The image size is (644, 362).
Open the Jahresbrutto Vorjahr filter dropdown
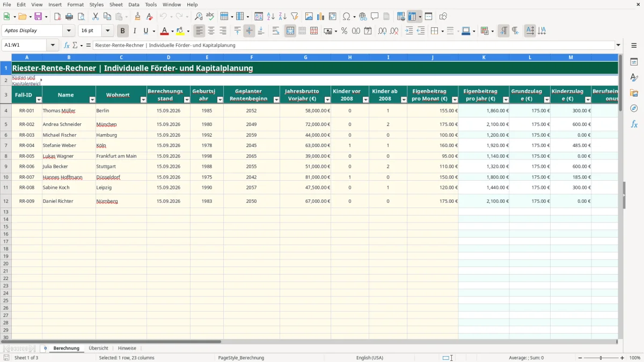[x=327, y=100]
